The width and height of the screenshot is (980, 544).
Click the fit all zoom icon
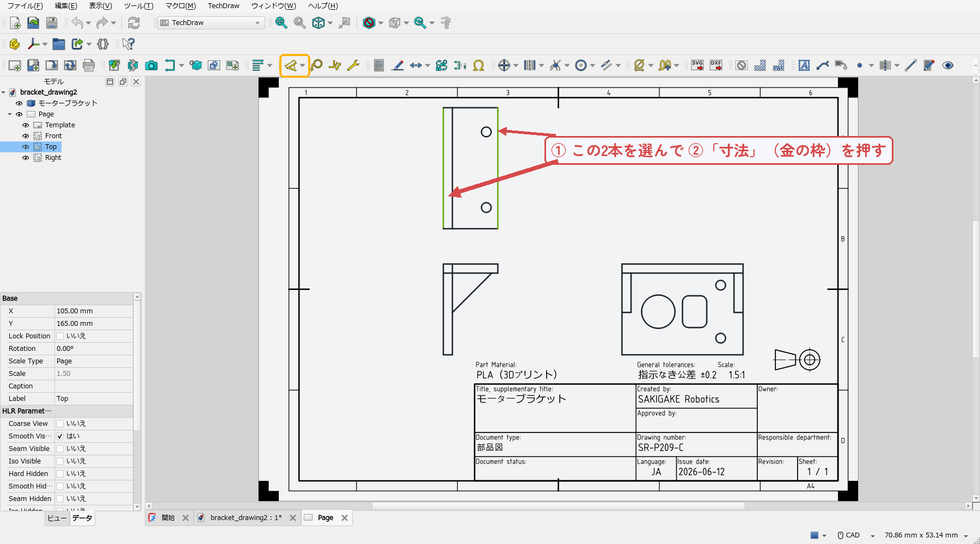click(x=281, y=23)
